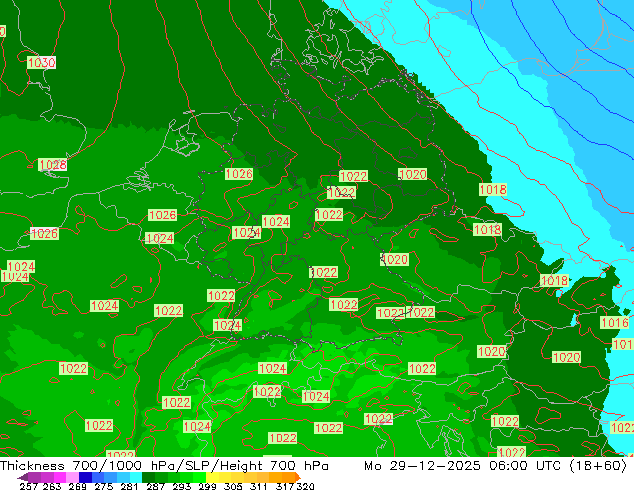Click the 281 legend value
The height and width of the screenshot is (490, 634).
[x=129, y=486]
